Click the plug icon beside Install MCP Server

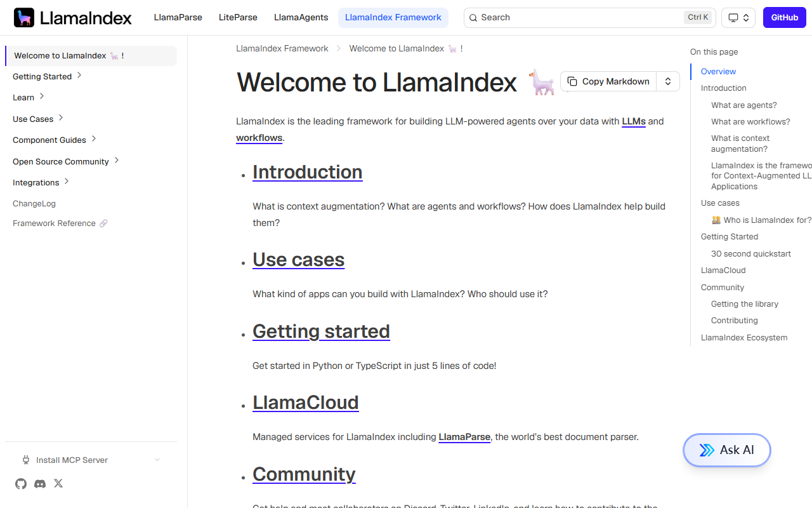click(x=26, y=460)
